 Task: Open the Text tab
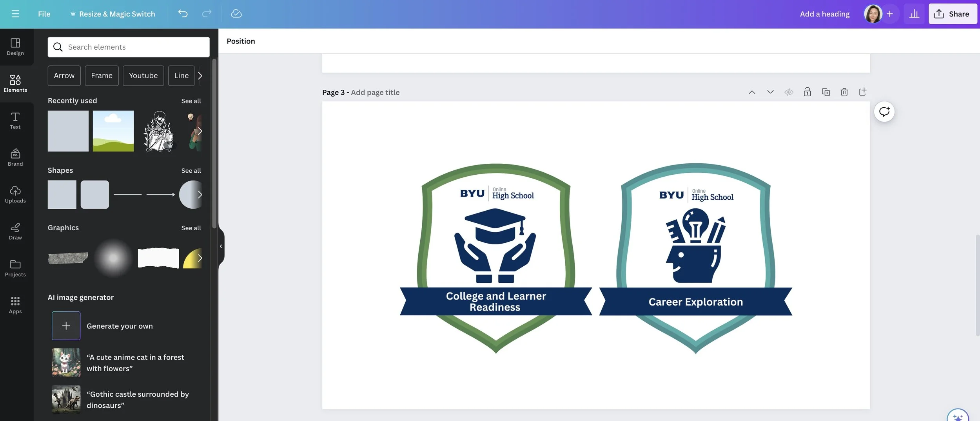pos(15,121)
